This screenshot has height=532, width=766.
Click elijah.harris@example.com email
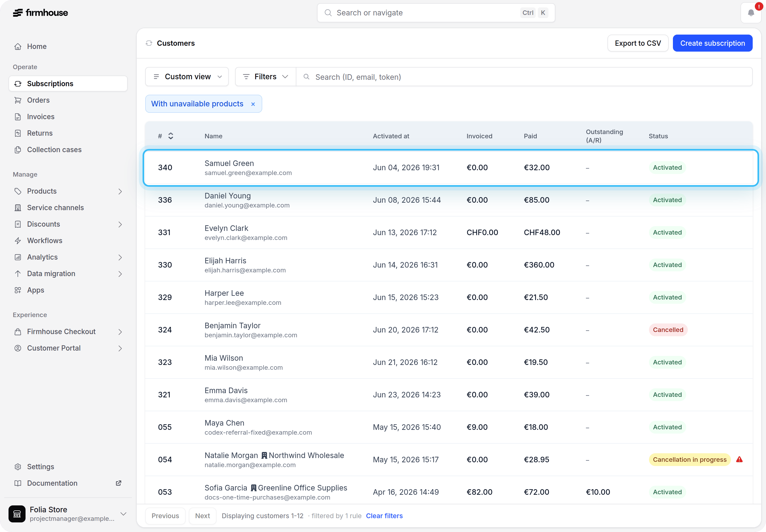(245, 270)
